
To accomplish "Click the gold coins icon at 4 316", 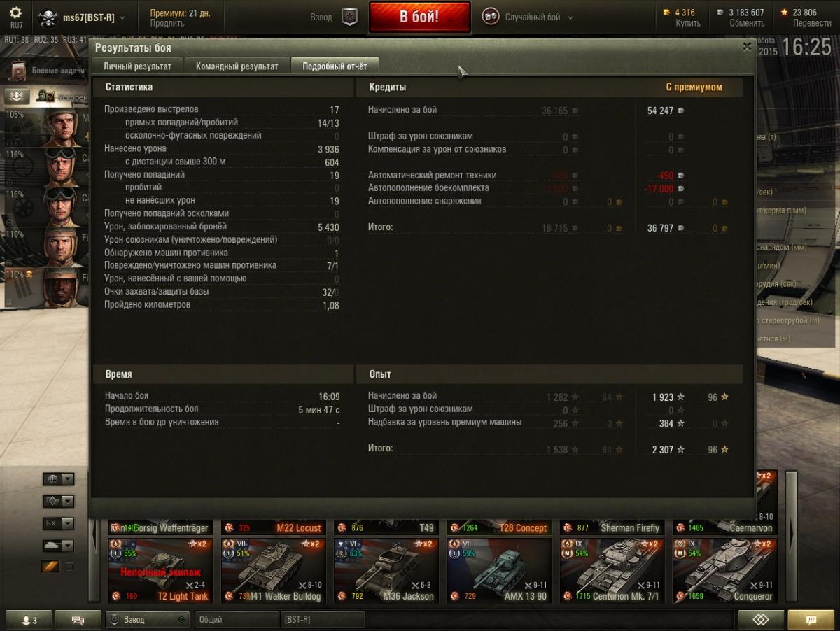I will tap(666, 12).
